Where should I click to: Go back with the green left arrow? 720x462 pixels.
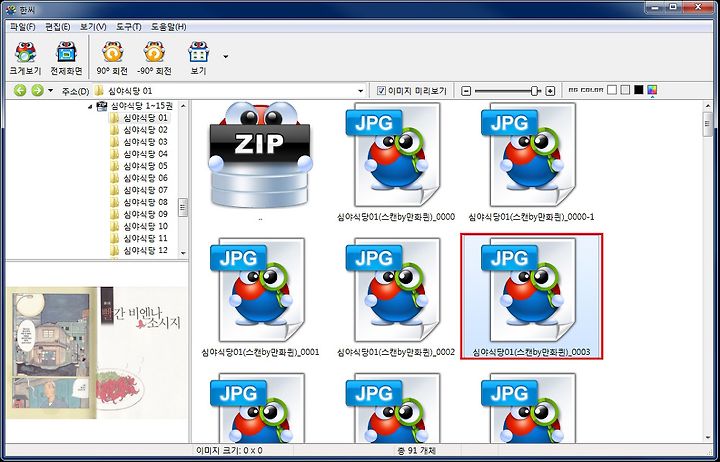point(20,90)
